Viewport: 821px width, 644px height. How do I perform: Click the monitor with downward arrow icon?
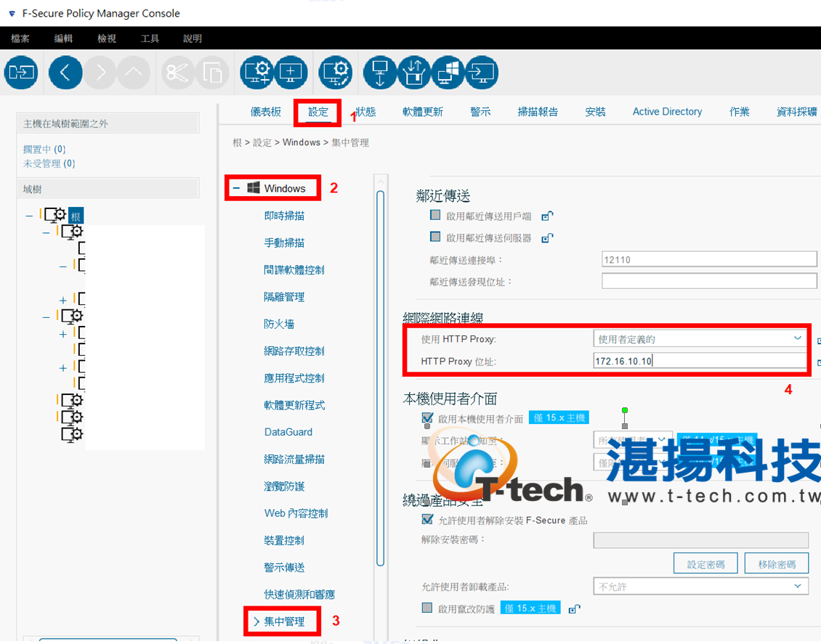pos(380,72)
